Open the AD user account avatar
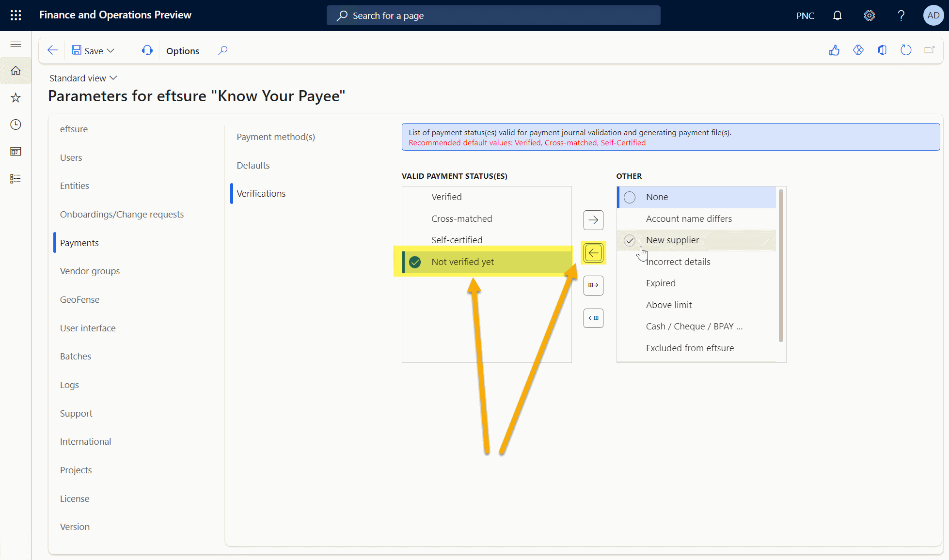949x560 pixels. 933,16
